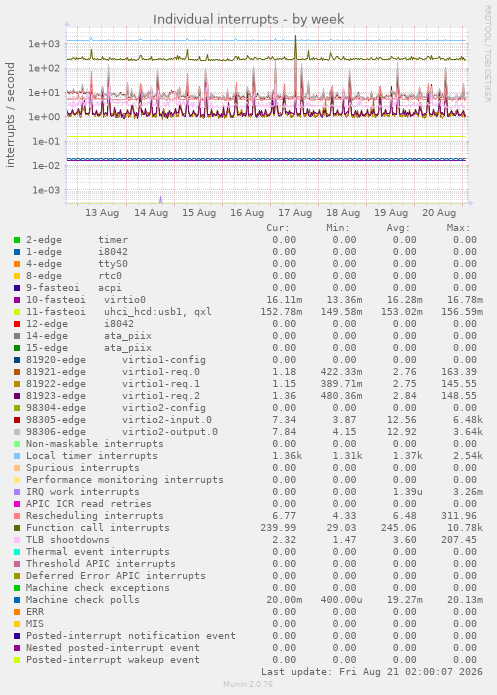The image size is (497, 695).
Task: Click the Last update timestamp text
Action: (x=372, y=672)
